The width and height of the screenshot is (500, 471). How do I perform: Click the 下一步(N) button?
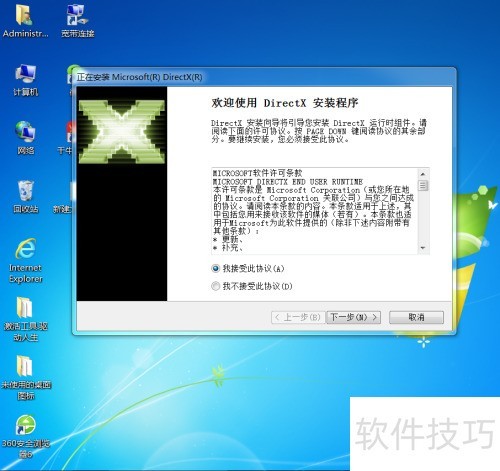(354, 317)
